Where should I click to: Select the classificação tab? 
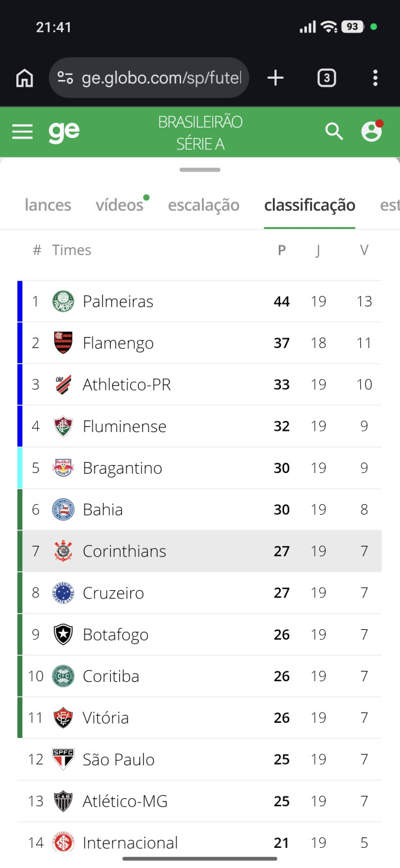tap(309, 205)
